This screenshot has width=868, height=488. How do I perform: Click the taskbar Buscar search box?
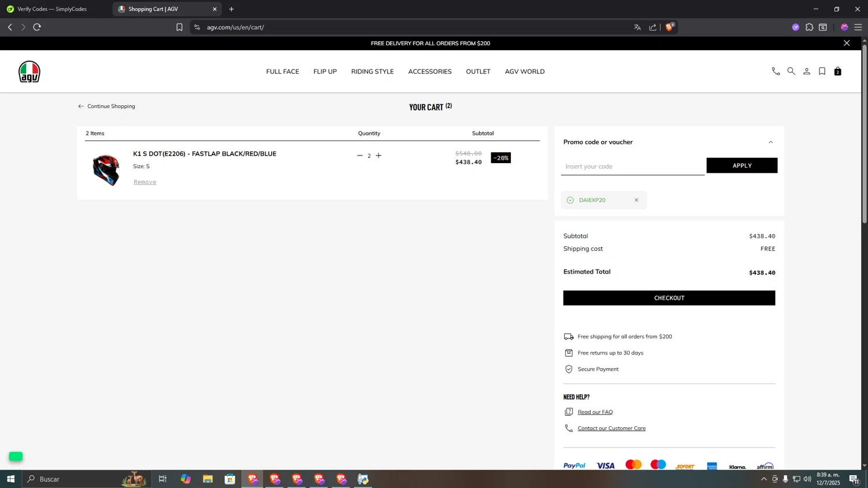click(x=87, y=479)
